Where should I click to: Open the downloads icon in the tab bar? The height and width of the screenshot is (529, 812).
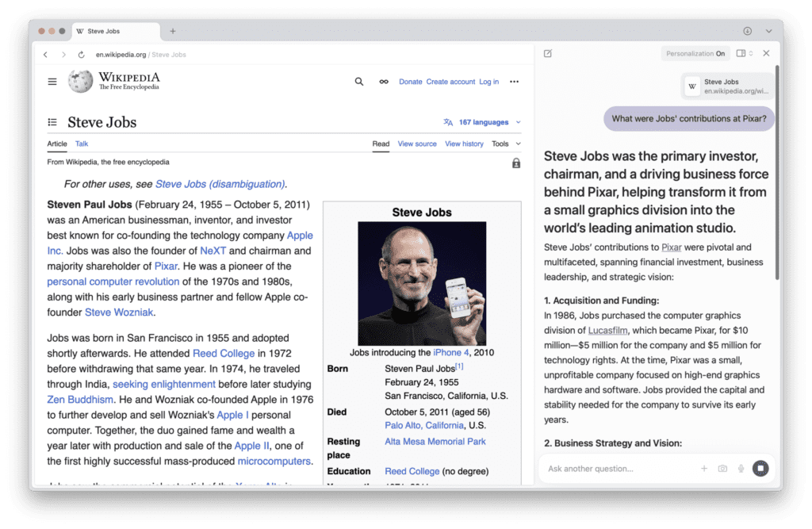[747, 31]
